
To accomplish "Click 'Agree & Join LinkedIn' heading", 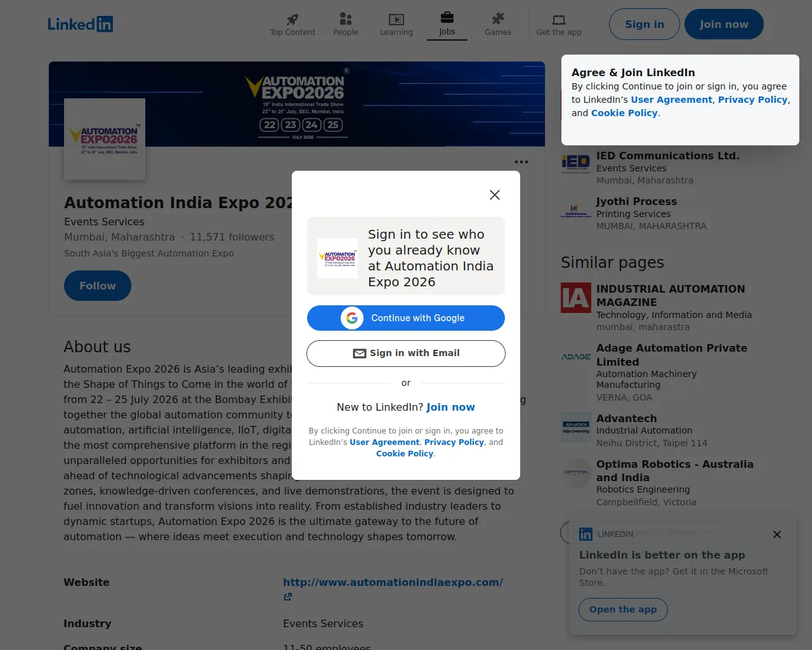I will click(x=633, y=73).
